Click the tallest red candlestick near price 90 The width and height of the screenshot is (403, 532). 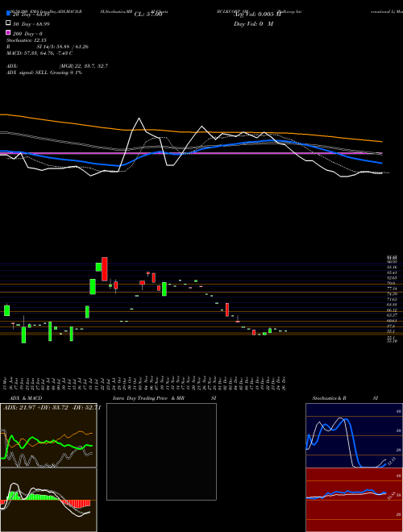pyautogui.click(x=105, y=269)
